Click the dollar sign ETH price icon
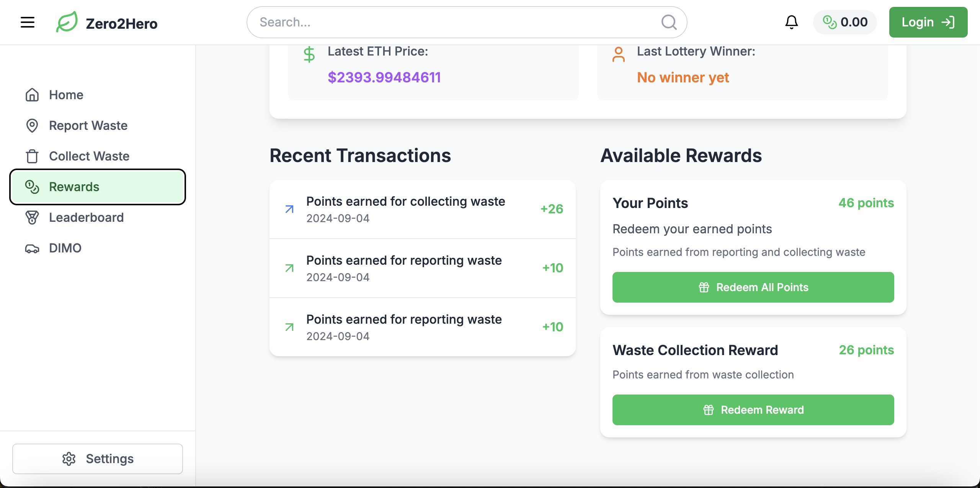 (309, 54)
